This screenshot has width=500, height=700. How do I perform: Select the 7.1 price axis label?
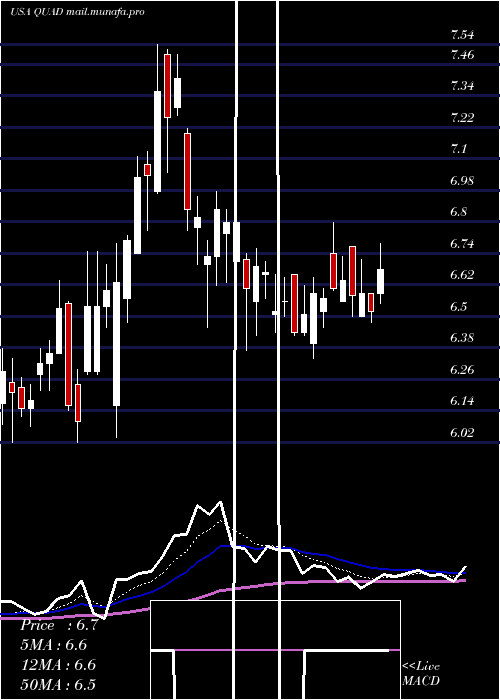459,149
